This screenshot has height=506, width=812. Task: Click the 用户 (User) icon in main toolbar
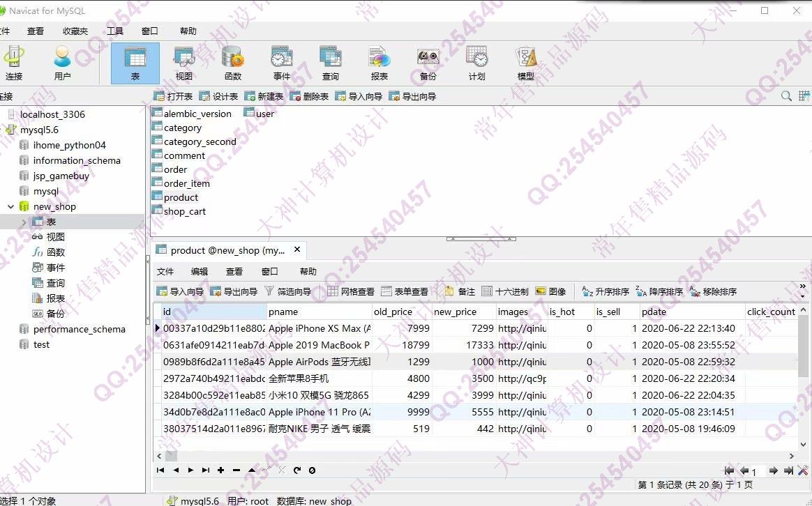tap(62, 63)
